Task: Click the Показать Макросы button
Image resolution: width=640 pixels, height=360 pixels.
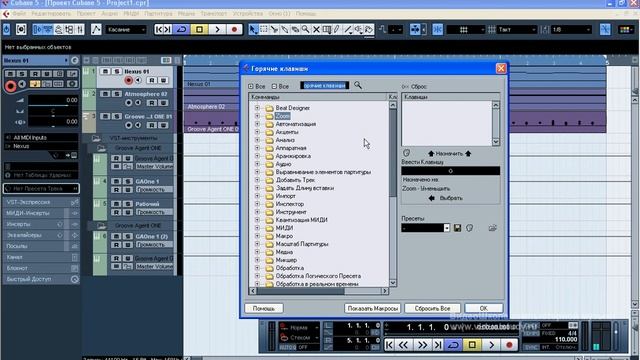Action: click(373, 309)
